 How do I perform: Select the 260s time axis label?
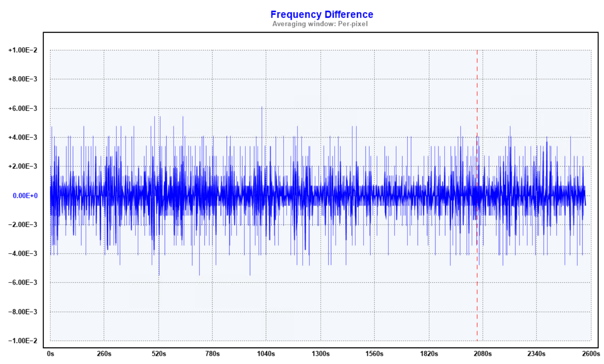coord(104,353)
